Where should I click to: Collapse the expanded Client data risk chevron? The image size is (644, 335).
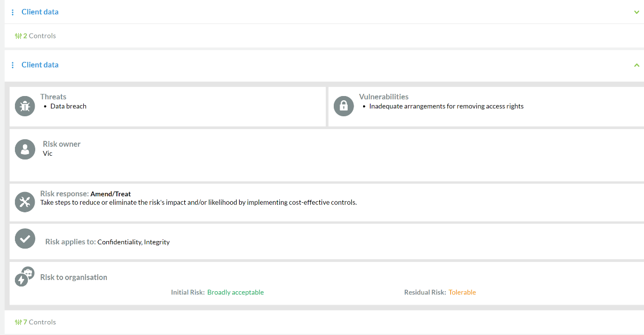point(637,65)
